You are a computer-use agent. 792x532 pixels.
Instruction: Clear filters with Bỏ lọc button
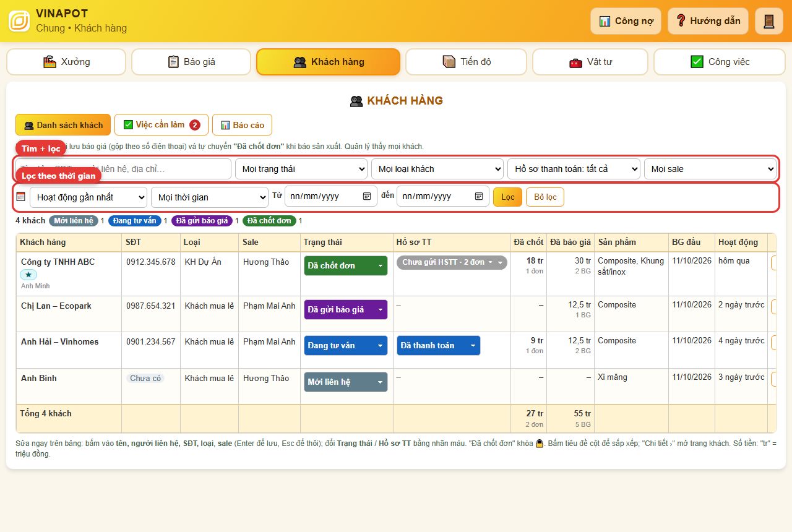tap(545, 197)
